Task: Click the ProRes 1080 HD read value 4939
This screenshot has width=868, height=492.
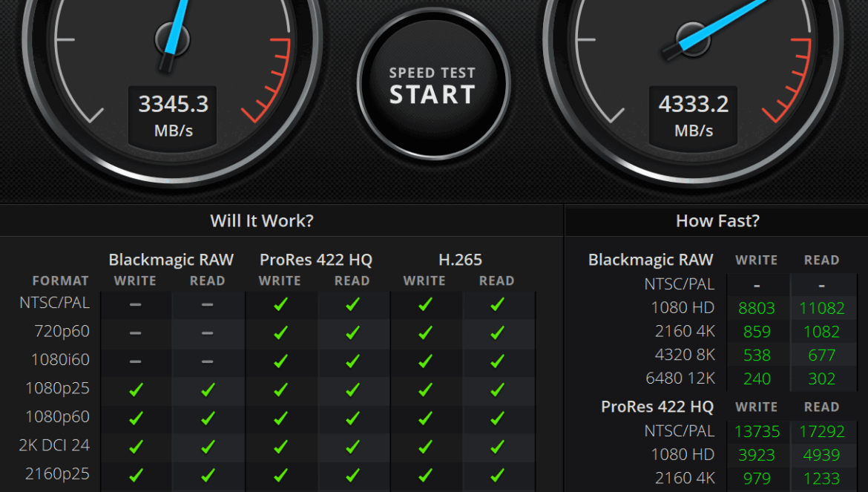Action: pyautogui.click(x=821, y=455)
